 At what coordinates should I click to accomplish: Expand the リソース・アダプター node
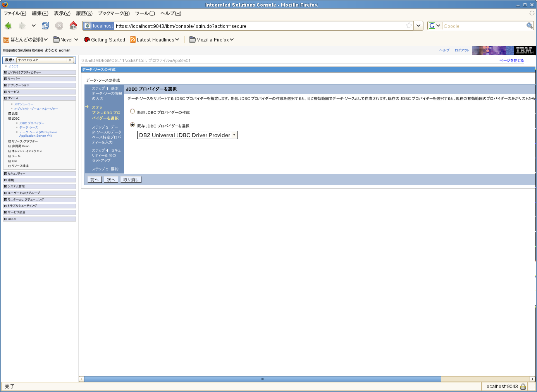10,141
